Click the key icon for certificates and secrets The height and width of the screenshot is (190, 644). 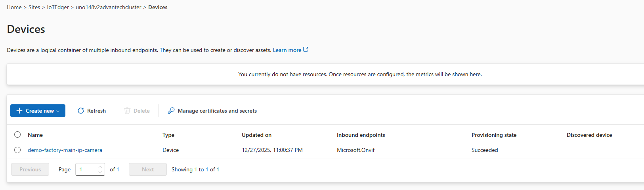[171, 111]
